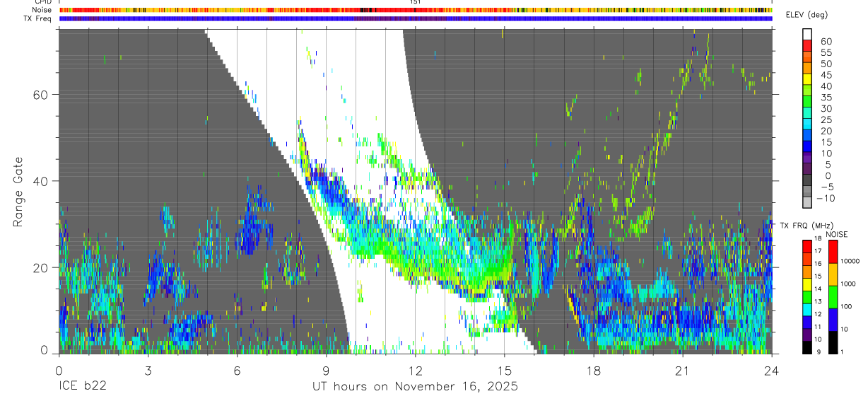Click the "TX Freq" row label at top
Screen dimensions: 868x401
click(x=38, y=18)
